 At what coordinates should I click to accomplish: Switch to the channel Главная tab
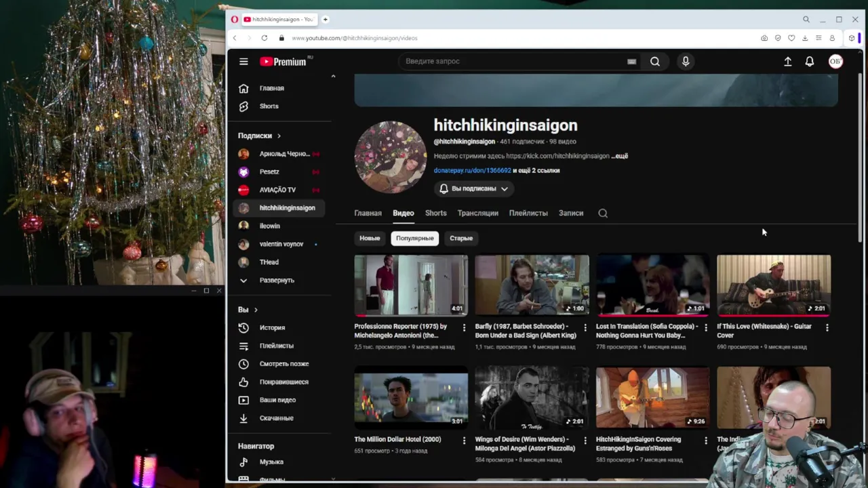tap(368, 213)
